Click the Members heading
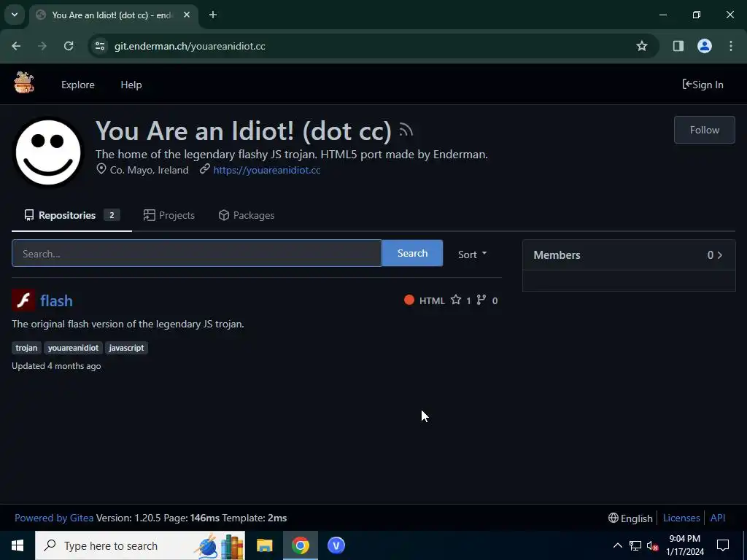Screen dimensions: 747x560 click(x=557, y=255)
